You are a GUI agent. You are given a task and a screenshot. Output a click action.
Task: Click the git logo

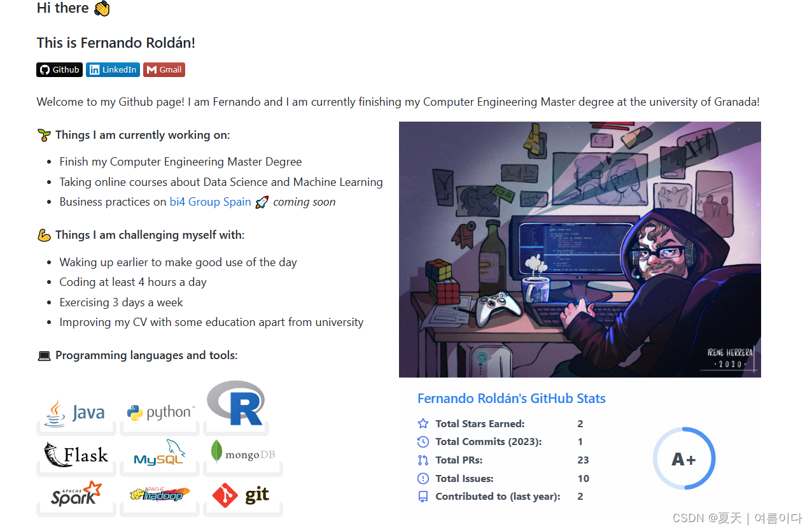pos(241,495)
